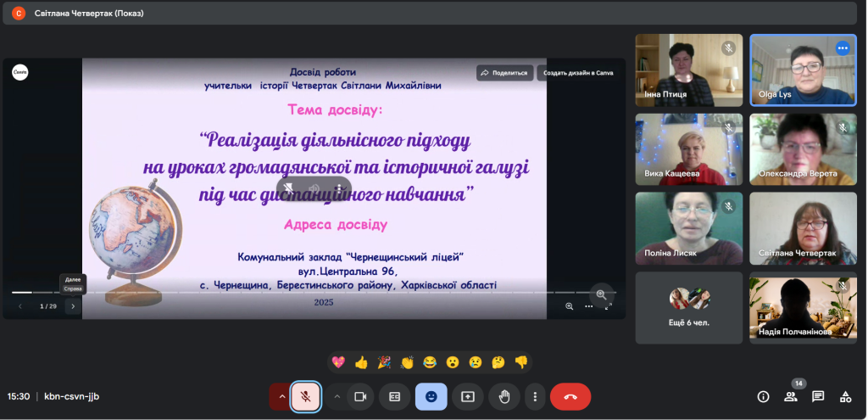
Task: Send the crying face reaction
Action: [x=476, y=362]
